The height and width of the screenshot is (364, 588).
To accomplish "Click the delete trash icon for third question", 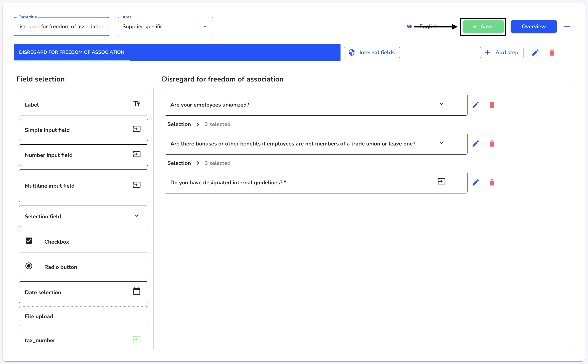I will pyautogui.click(x=492, y=182).
